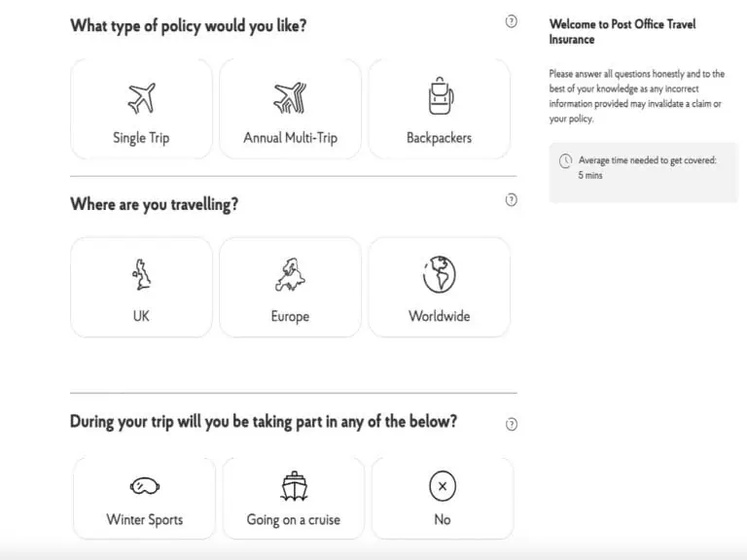
Task: Open help for the policy type question
Action: [512, 21]
